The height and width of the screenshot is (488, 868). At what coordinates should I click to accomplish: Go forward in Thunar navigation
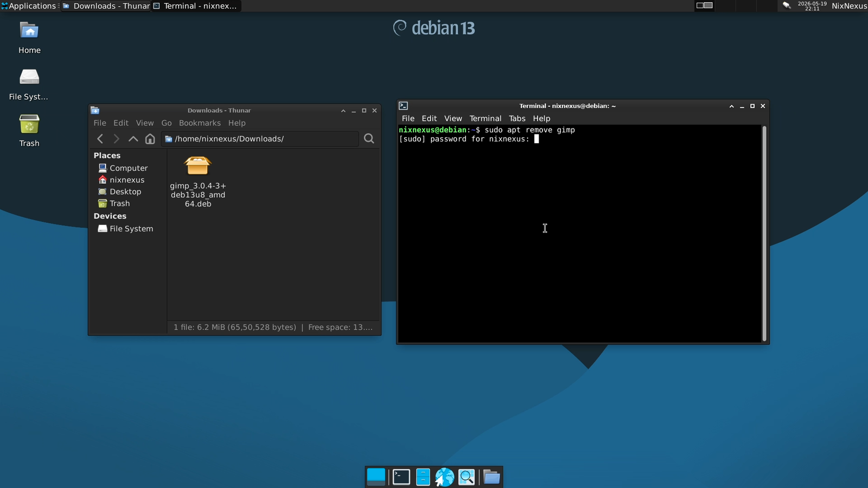(116, 139)
